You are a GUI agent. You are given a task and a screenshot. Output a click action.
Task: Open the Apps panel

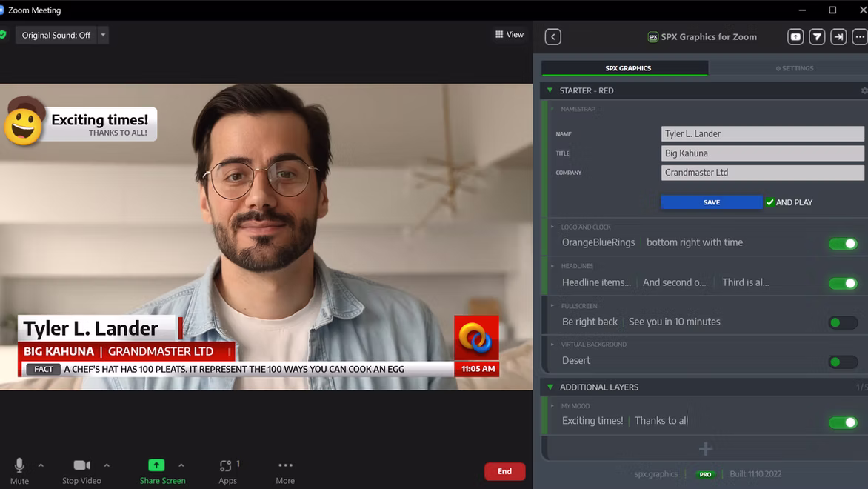(227, 466)
